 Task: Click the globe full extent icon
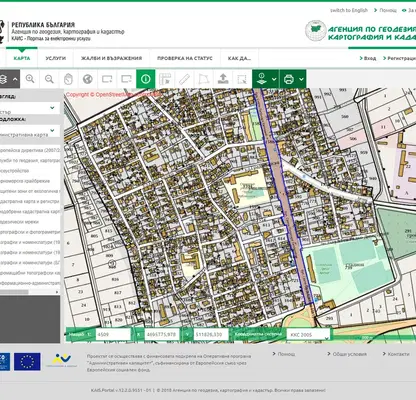pos(87,79)
